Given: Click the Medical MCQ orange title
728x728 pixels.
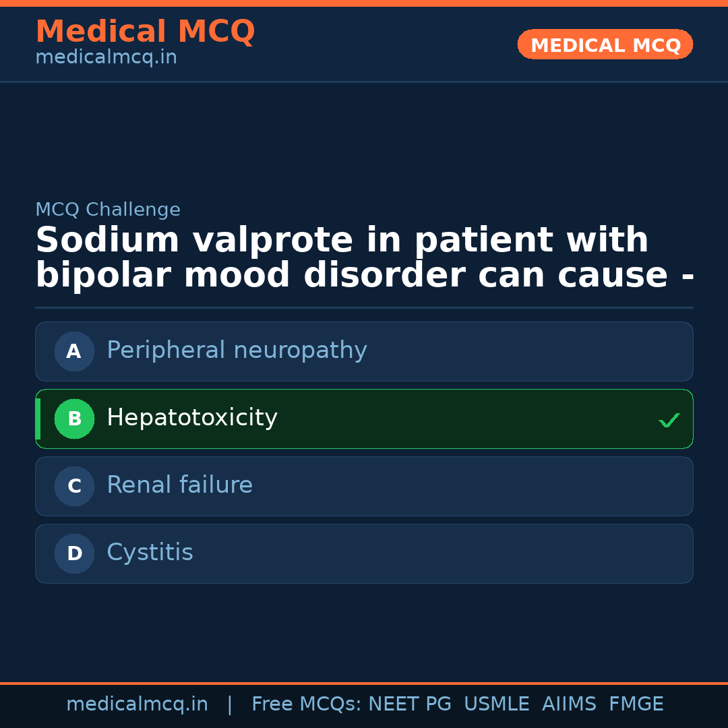Looking at the screenshot, I should [145, 32].
